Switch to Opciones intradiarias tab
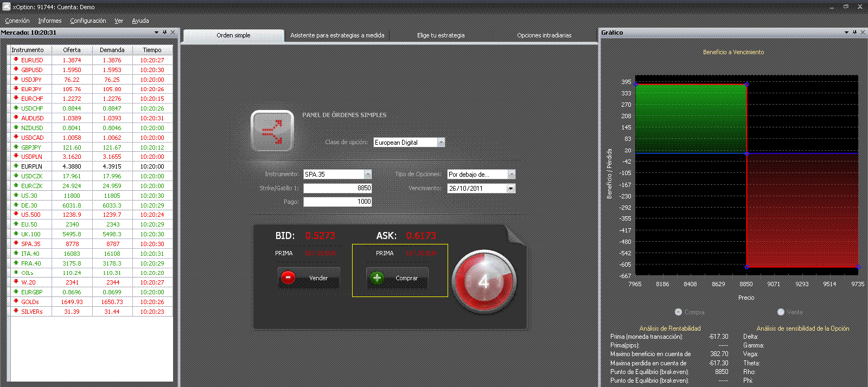The height and width of the screenshot is (387, 868). pos(544,35)
